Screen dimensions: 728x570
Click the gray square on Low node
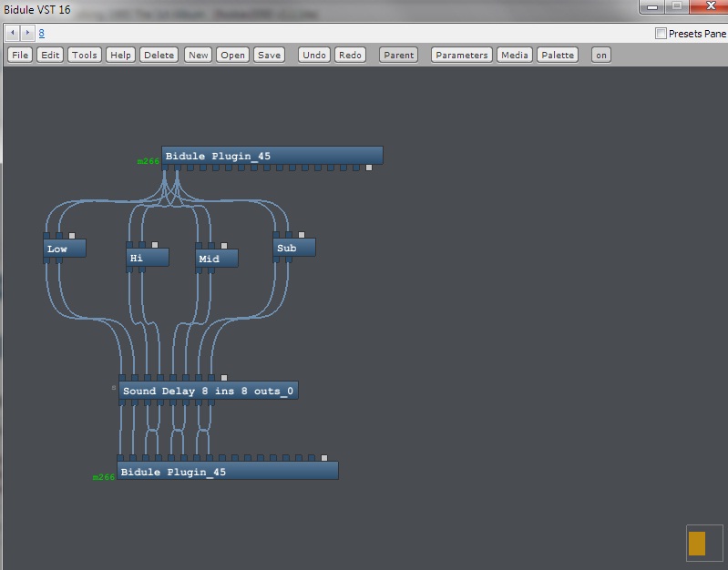coord(72,236)
